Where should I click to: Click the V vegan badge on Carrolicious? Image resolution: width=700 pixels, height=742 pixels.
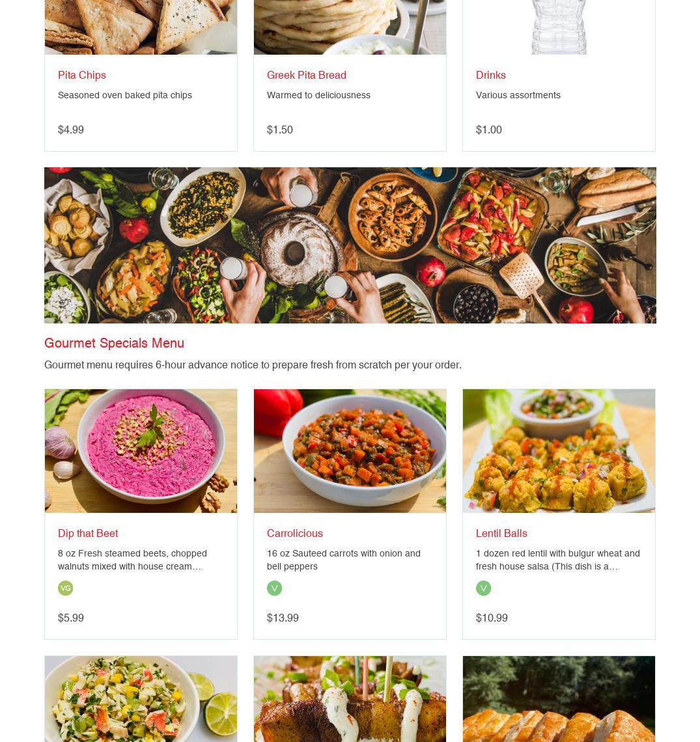point(275,588)
